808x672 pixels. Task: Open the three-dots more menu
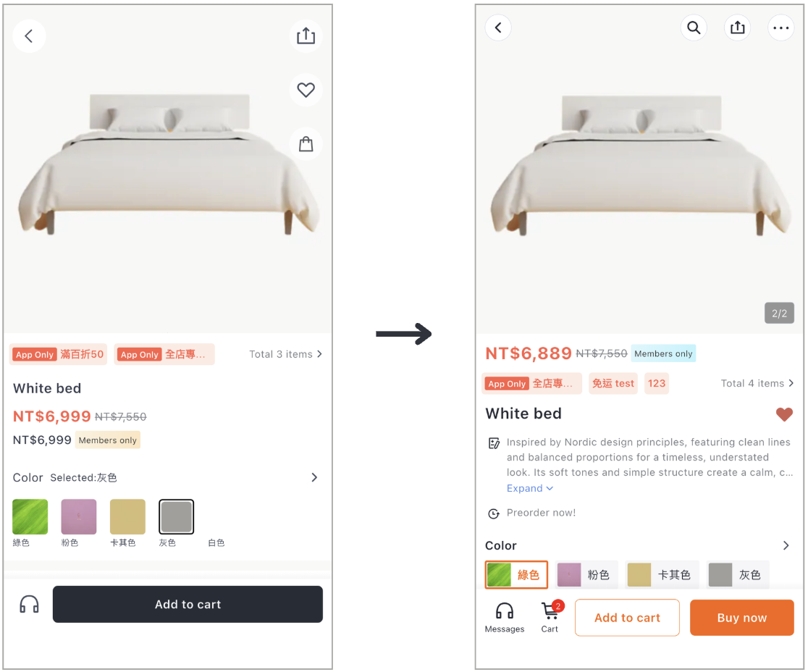[780, 28]
